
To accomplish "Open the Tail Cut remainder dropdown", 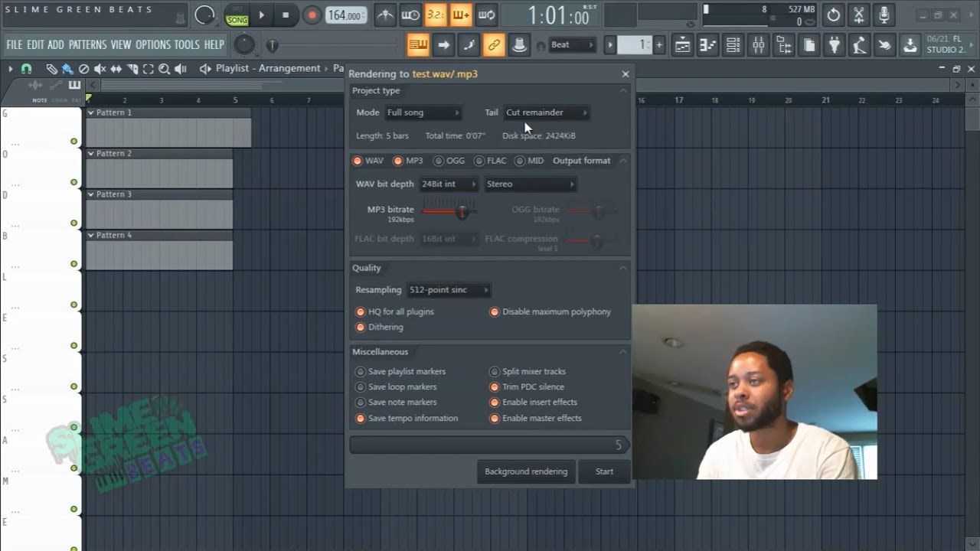I will click(x=547, y=112).
